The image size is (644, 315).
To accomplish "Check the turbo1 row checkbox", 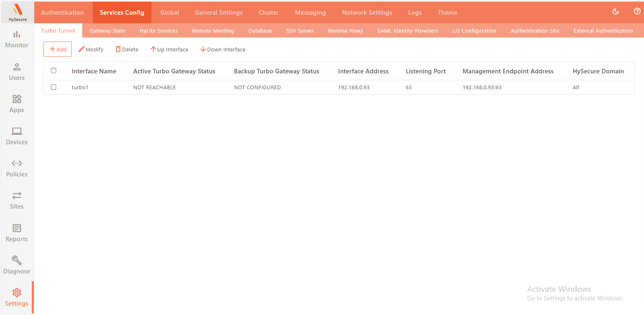I will tap(53, 87).
